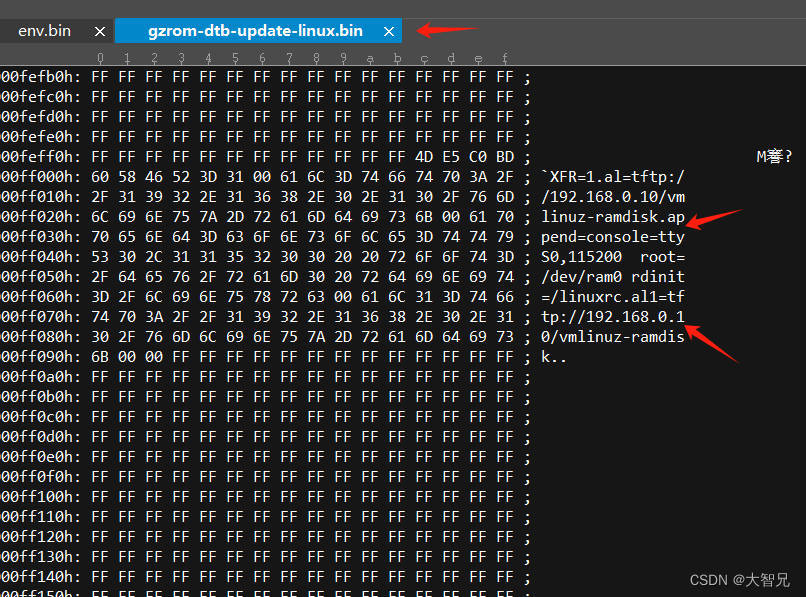The image size is (806, 597).
Task: Select the hex byte 6B in row 00ff090h
Action: pyautogui.click(x=99, y=356)
